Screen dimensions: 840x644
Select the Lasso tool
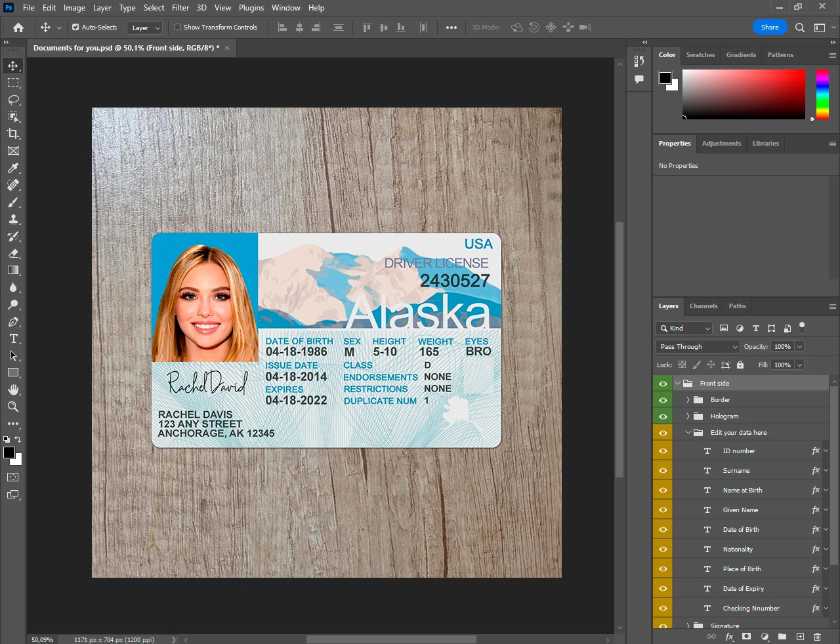[x=13, y=100]
